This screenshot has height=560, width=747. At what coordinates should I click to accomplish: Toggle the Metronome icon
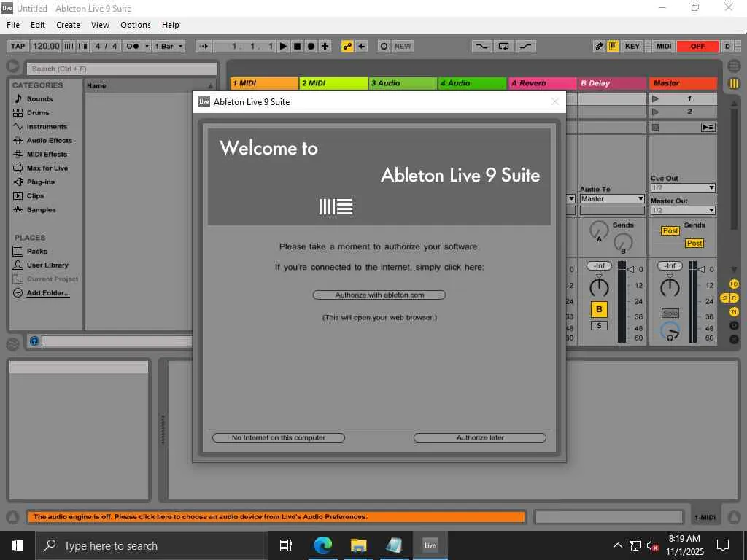click(x=133, y=46)
